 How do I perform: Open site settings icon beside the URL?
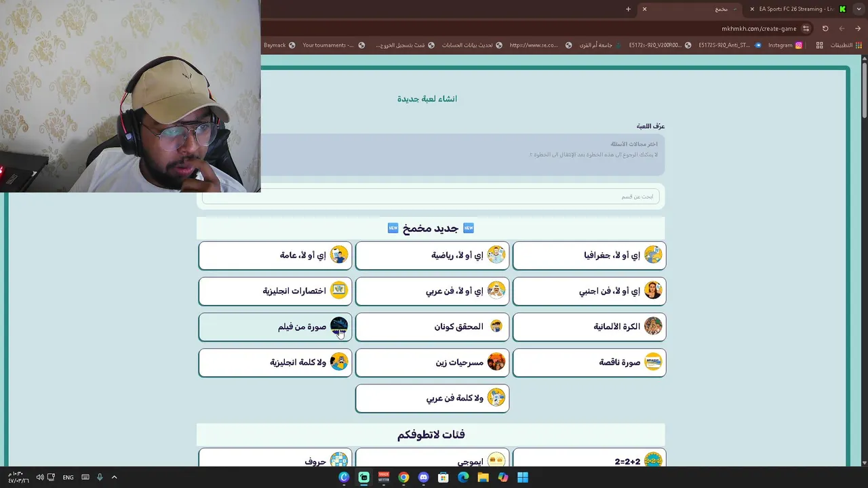(x=806, y=28)
